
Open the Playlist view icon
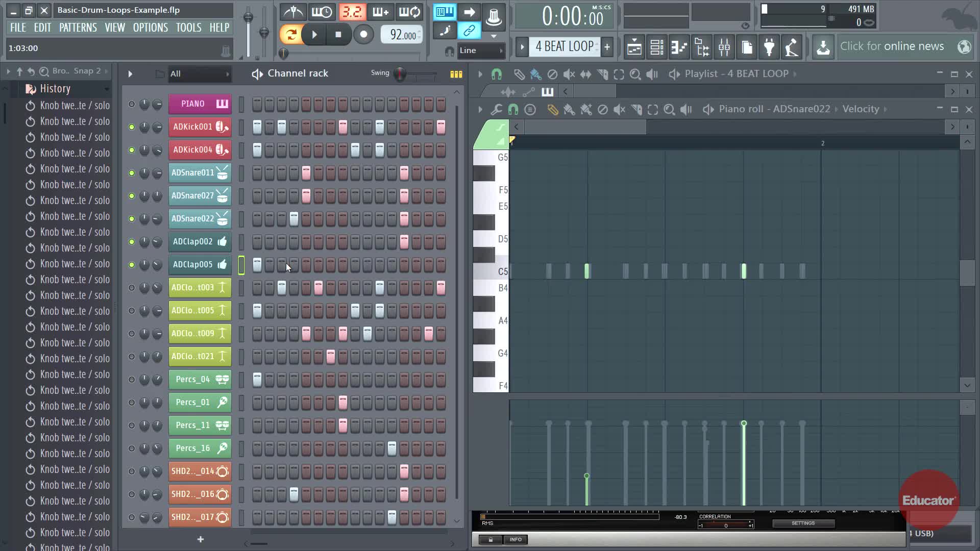pos(634,47)
